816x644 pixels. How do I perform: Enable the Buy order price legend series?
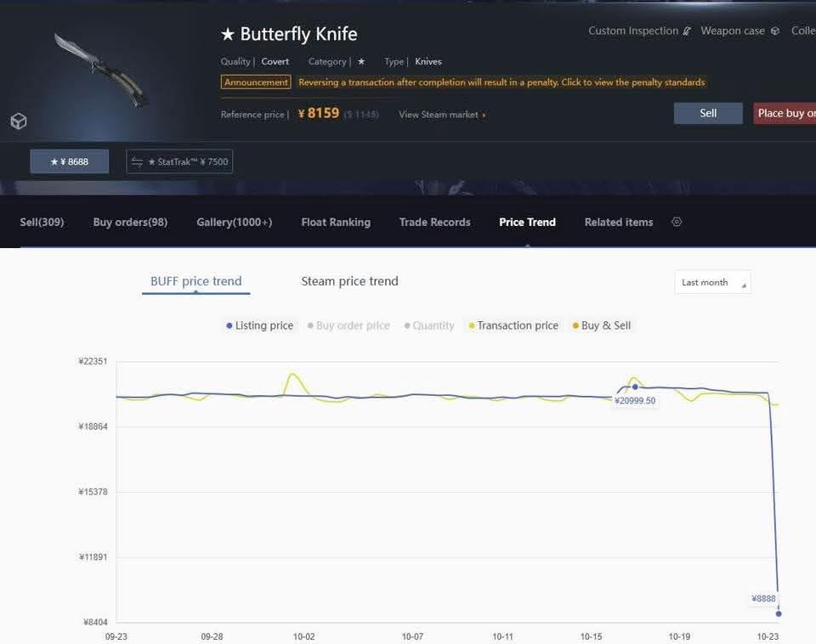pyautogui.click(x=348, y=325)
